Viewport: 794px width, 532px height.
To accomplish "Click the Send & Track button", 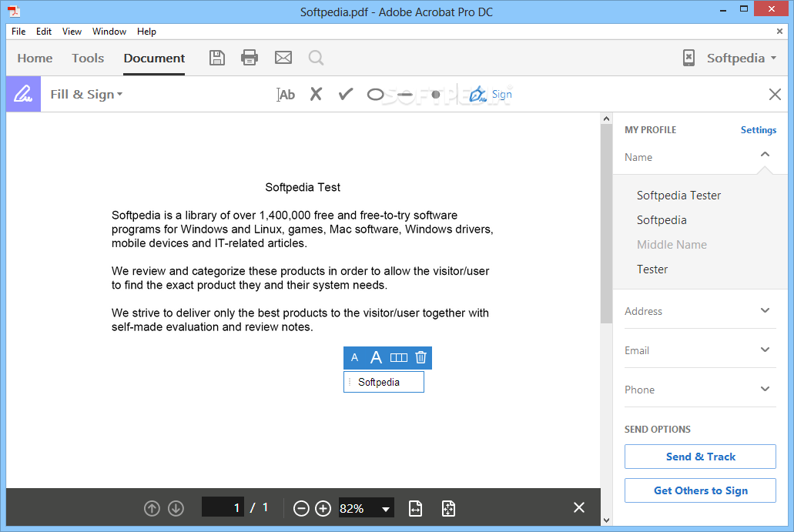I will click(700, 457).
